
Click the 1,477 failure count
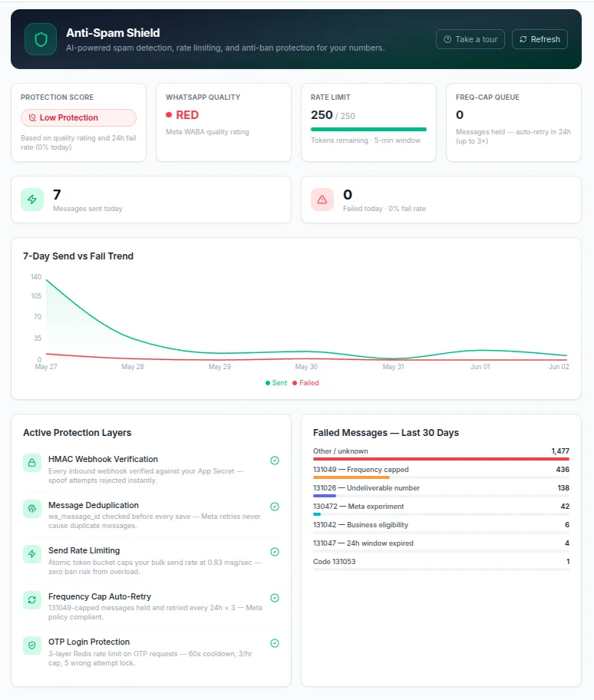coord(560,451)
